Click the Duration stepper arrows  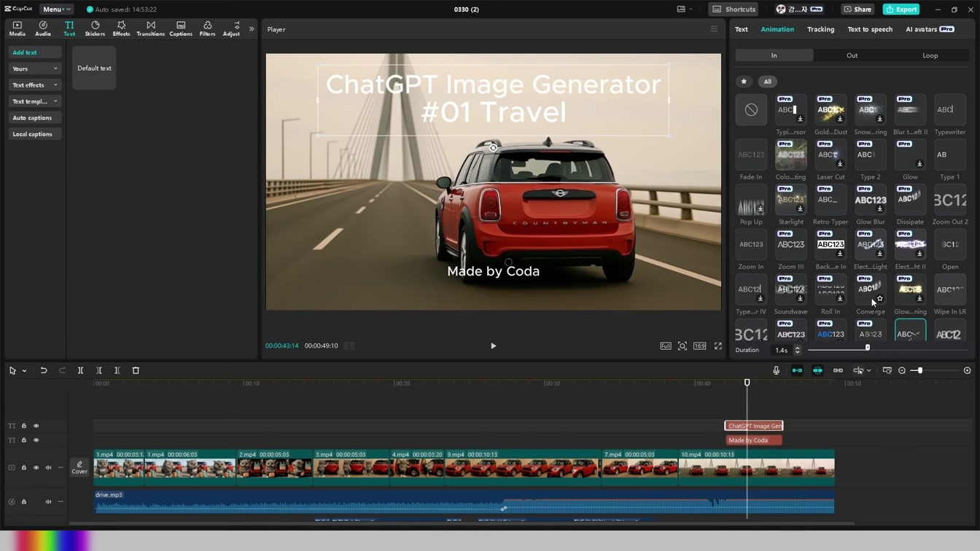(797, 351)
